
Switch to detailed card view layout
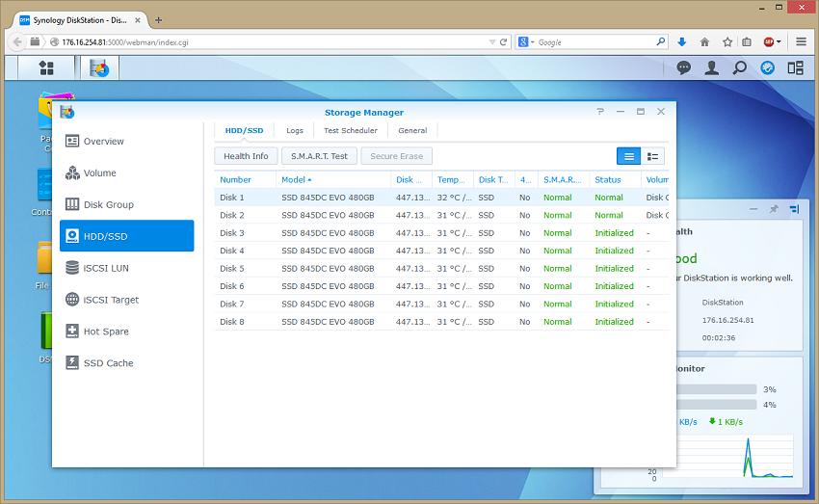pos(652,156)
